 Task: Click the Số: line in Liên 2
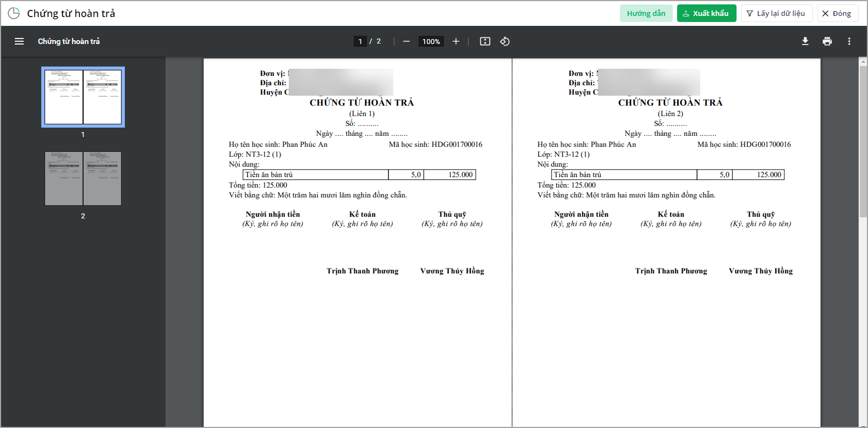tap(671, 124)
